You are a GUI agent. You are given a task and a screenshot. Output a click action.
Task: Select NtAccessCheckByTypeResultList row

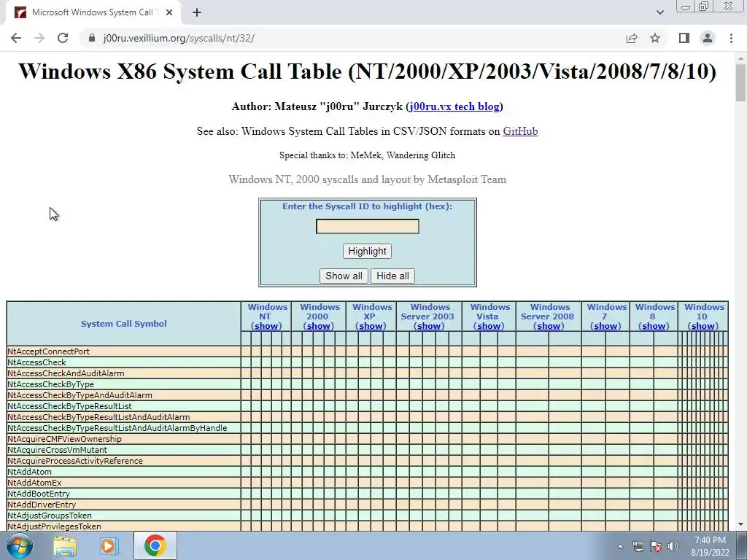(368, 406)
